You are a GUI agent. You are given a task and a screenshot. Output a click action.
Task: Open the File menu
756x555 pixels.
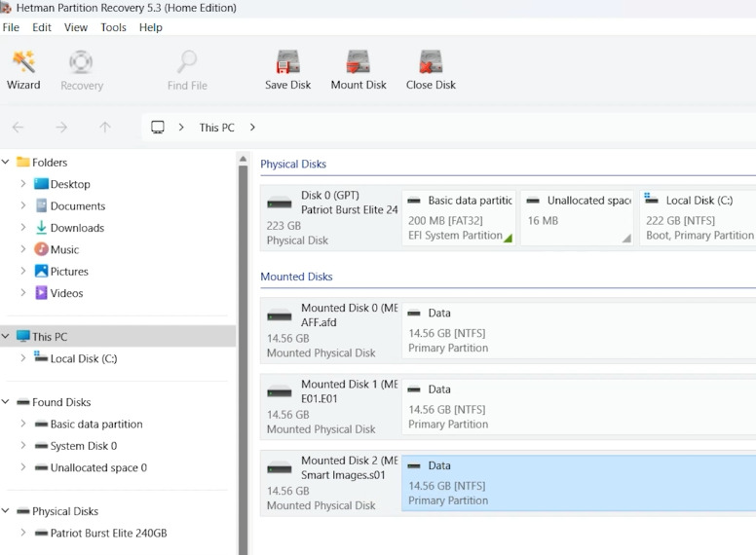click(x=11, y=27)
